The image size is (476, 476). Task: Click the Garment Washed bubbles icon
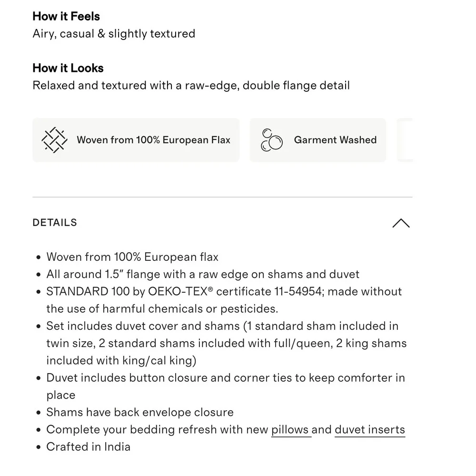[271, 140]
